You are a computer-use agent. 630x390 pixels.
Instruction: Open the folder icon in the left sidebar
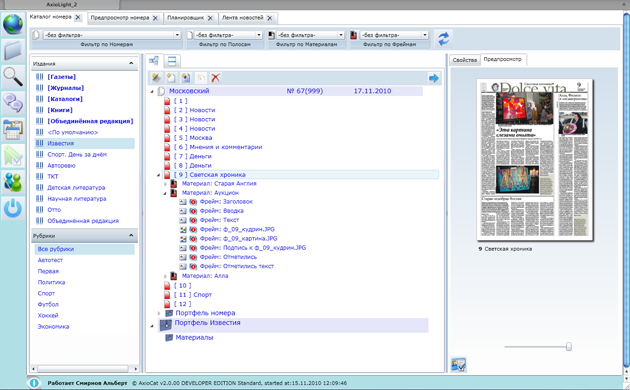[x=13, y=51]
